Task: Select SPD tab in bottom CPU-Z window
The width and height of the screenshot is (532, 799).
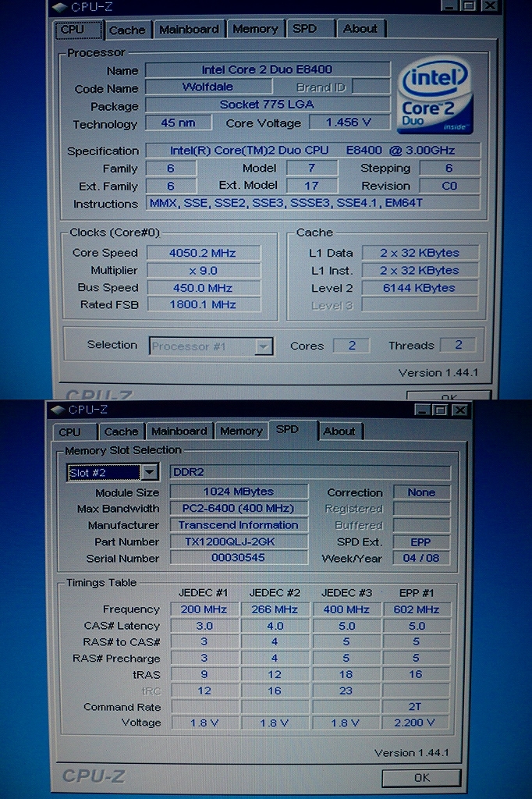Action: (x=293, y=430)
